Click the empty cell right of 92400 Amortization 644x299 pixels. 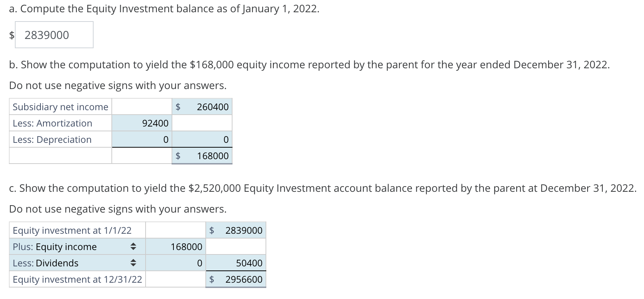click(201, 123)
